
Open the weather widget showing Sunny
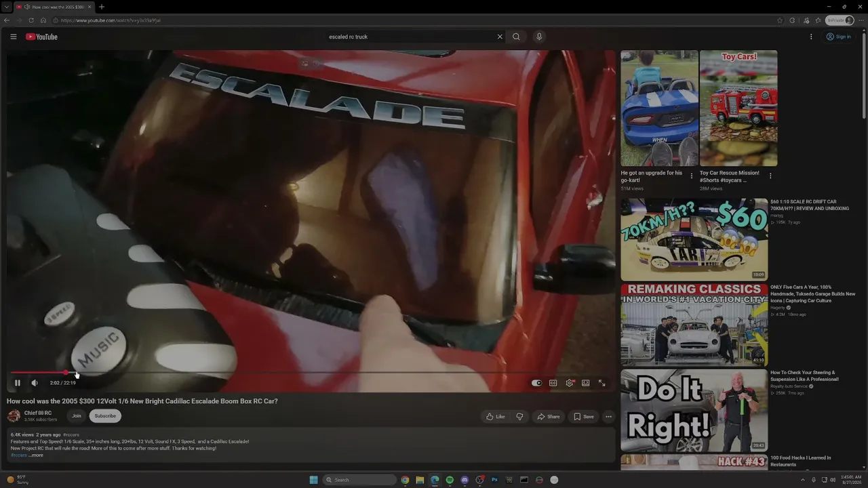coord(17,480)
